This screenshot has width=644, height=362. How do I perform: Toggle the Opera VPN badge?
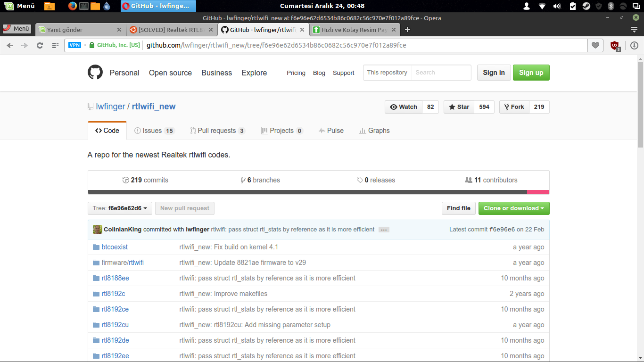click(x=74, y=45)
